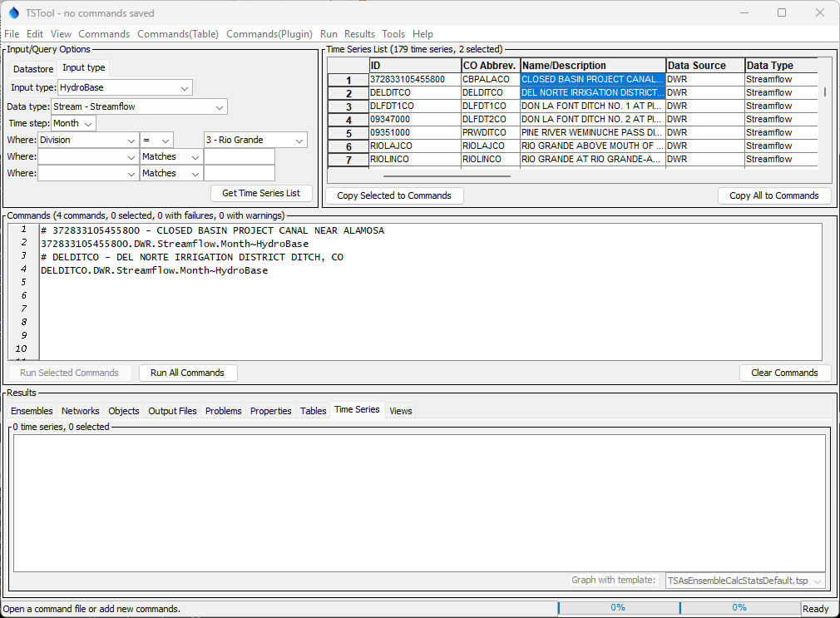The image size is (840, 618).
Task: Open the Tables results tab
Action: [313, 411]
